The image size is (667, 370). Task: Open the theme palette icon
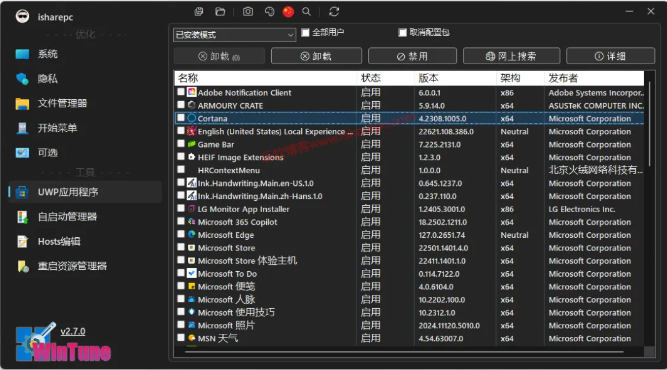click(269, 12)
